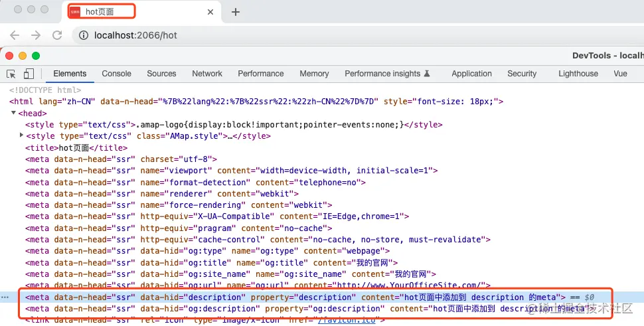This screenshot has width=644, height=326.
Task: Open the Security tab
Action: [x=522, y=74]
